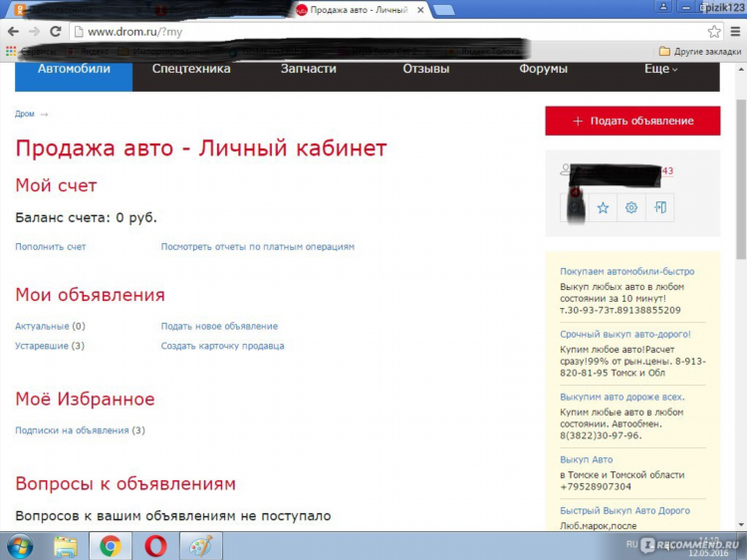Open the Chrome hamburger menu

[736, 32]
